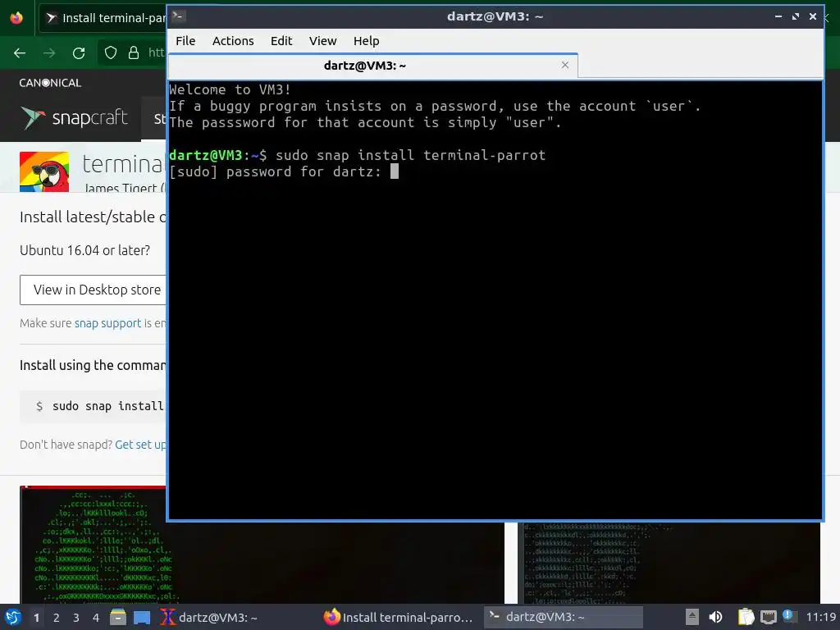Click the sudo snap install command box
This screenshot has height=630, width=840.
click(94, 406)
